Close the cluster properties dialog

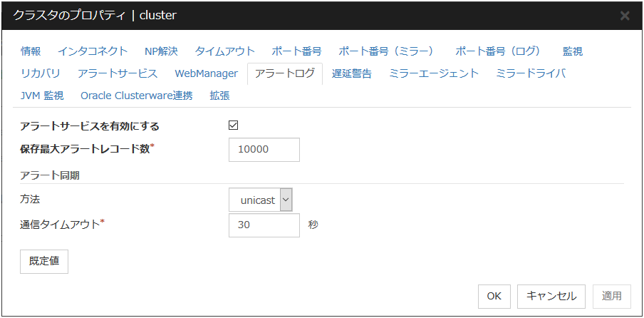coord(625,16)
